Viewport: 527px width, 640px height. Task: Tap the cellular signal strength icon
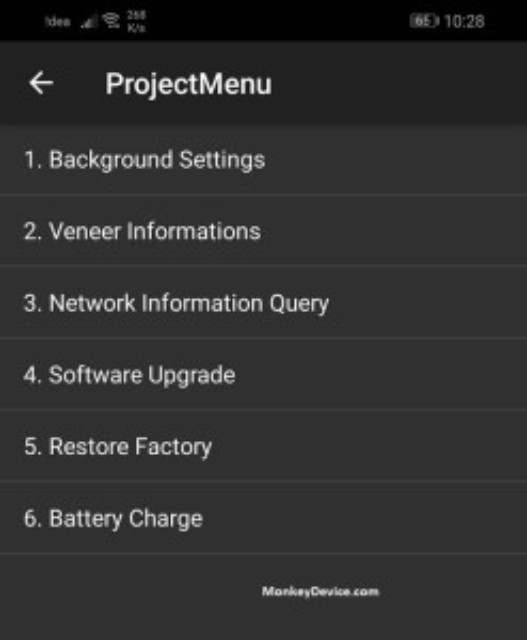(89, 21)
